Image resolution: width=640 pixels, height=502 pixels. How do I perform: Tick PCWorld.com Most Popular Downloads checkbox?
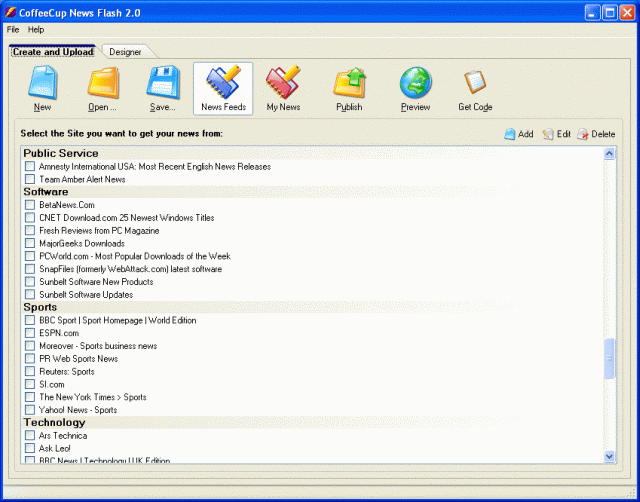[x=30, y=256]
